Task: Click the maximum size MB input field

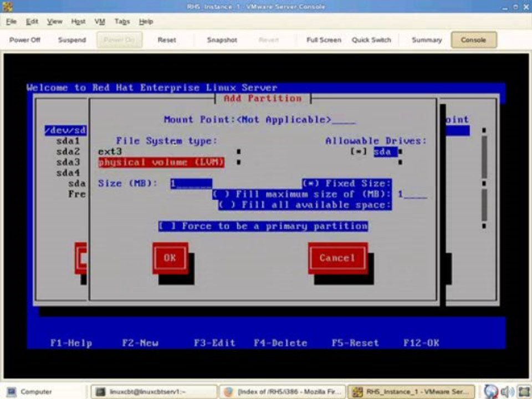Action: (x=412, y=195)
